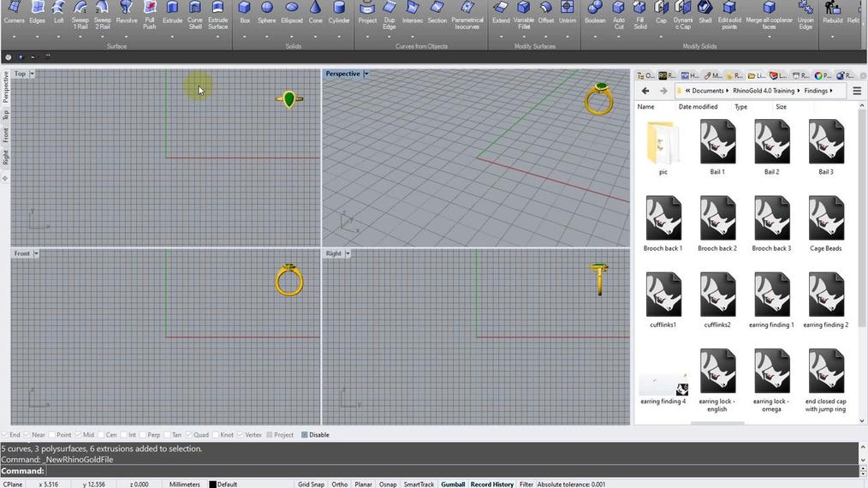Apply the Cap solid tool

click(x=661, y=14)
